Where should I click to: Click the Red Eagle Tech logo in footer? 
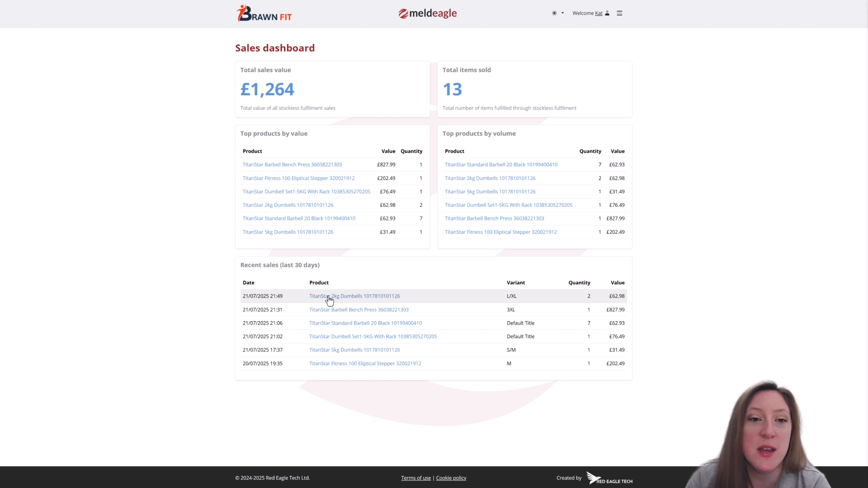point(609,478)
